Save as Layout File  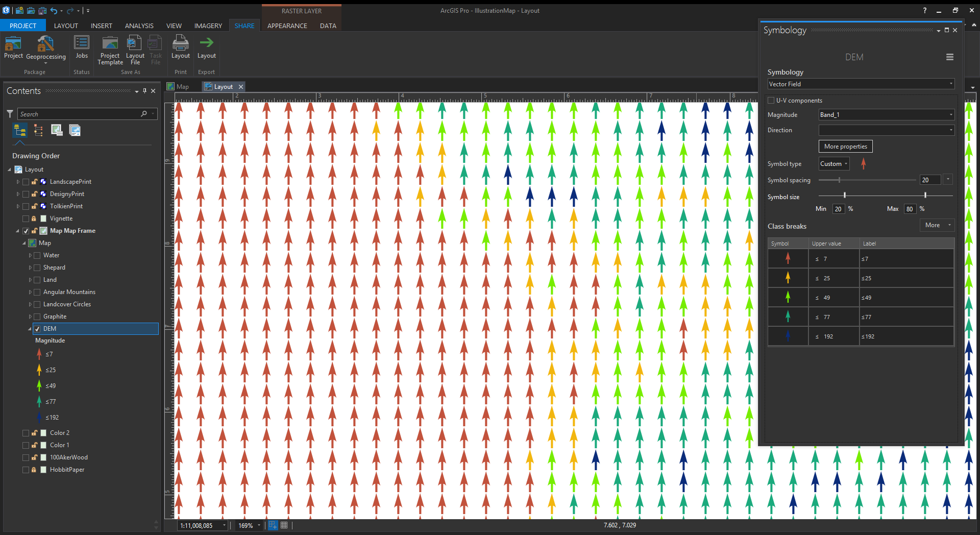(x=135, y=50)
